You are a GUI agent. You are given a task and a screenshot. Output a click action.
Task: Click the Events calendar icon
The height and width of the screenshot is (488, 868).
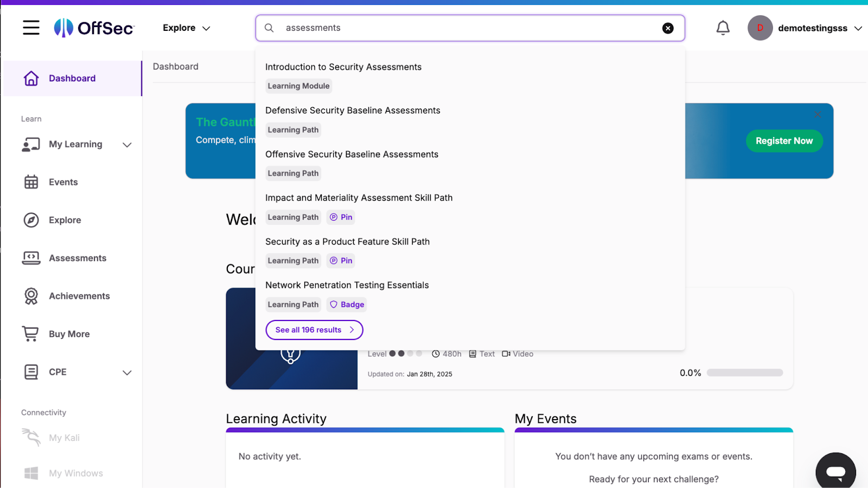pos(31,182)
